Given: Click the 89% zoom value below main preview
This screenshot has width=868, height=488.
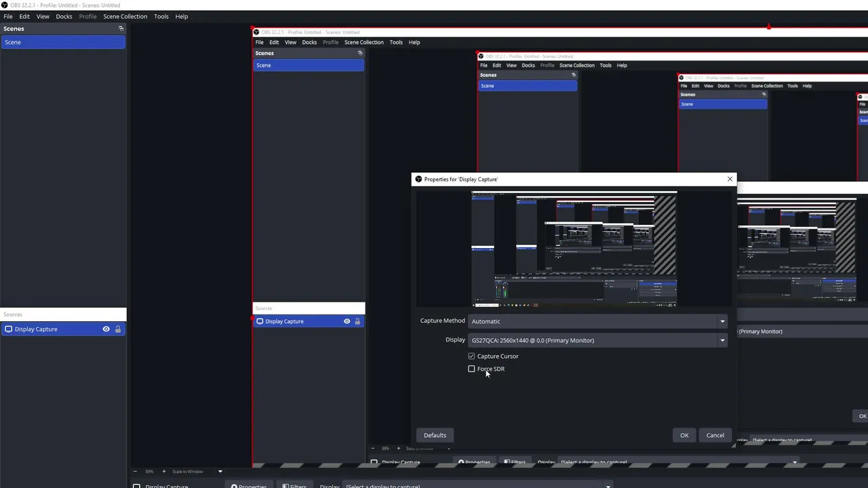Looking at the screenshot, I should pos(149,471).
